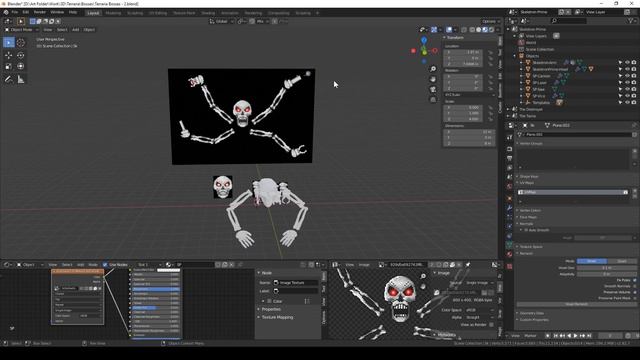This screenshot has height=360, width=640.
Task: Open the Modifiers wrench properties tab
Action: pyautogui.click(x=509, y=208)
